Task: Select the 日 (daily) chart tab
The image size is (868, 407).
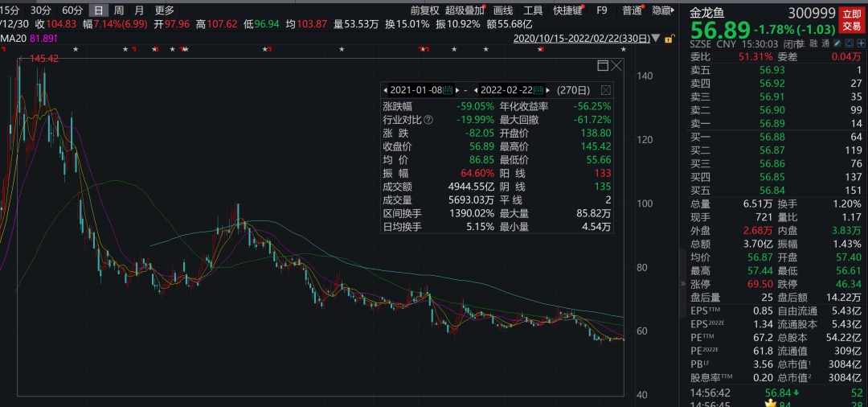Action: [99, 10]
